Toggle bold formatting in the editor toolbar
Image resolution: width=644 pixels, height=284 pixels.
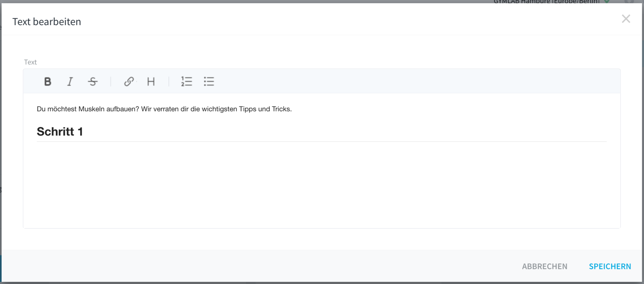point(47,81)
